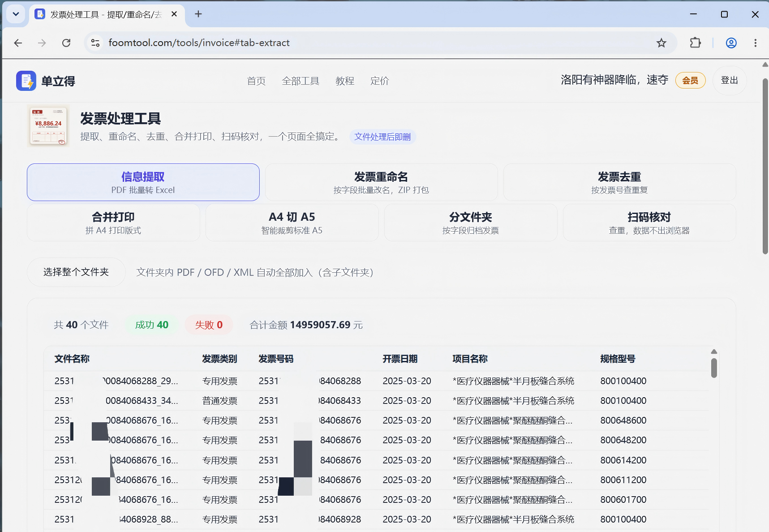
Task: Close the 发票处理工具 browser tab
Action: point(174,14)
